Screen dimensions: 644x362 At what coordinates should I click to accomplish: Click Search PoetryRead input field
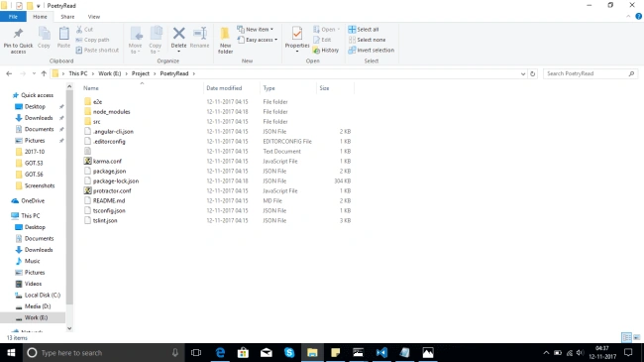(590, 73)
